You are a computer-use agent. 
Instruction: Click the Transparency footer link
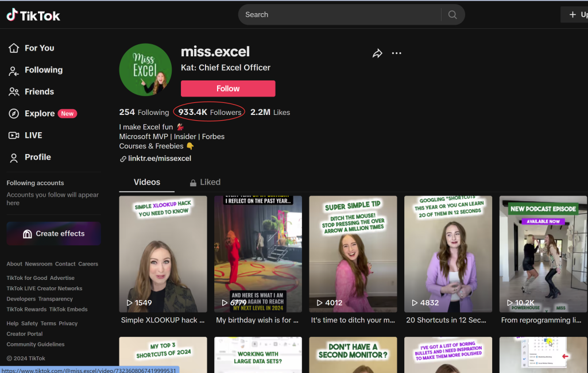(x=56, y=299)
